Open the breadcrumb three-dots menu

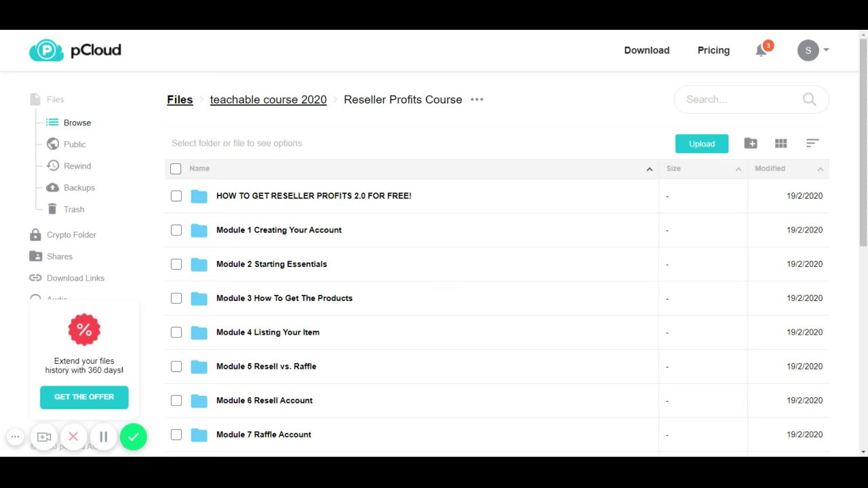(x=477, y=100)
